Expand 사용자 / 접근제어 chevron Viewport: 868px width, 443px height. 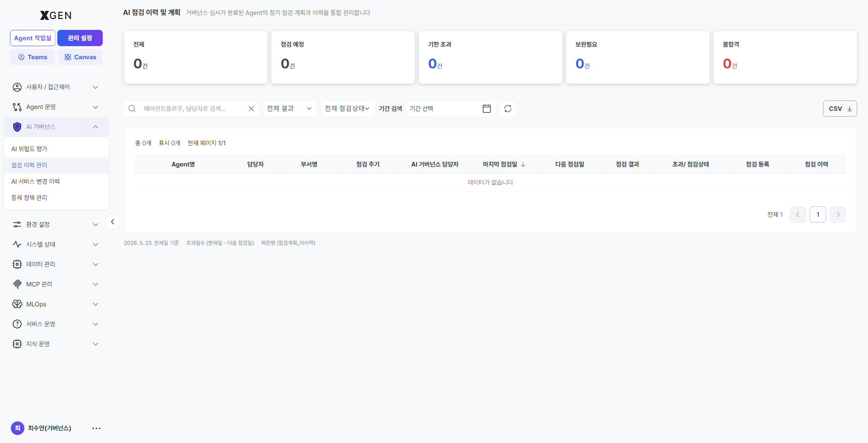[x=95, y=87]
